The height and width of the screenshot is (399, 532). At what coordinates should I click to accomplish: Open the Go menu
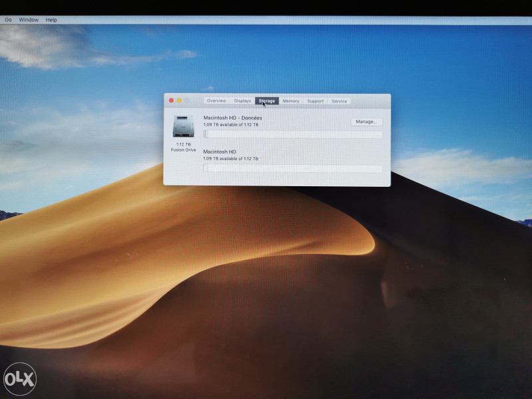[8, 20]
